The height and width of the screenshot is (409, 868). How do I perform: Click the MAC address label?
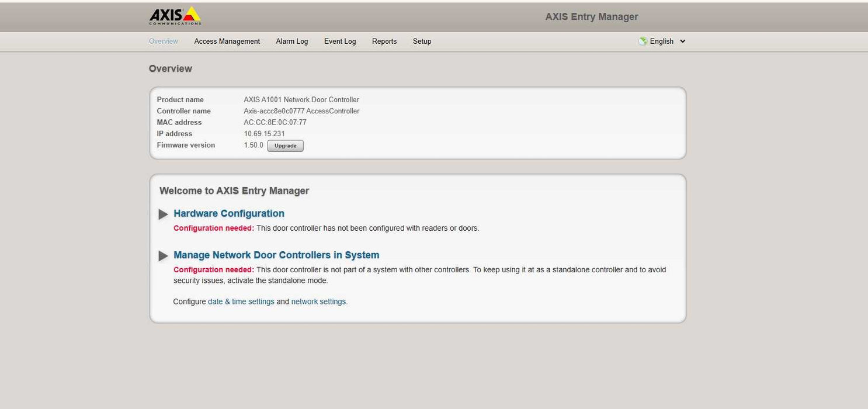click(179, 123)
